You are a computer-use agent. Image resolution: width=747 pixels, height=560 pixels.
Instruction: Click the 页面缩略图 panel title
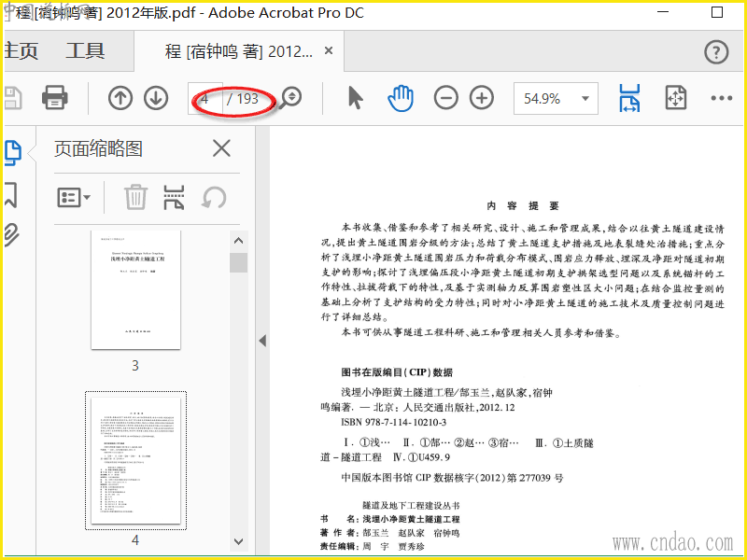click(x=98, y=148)
